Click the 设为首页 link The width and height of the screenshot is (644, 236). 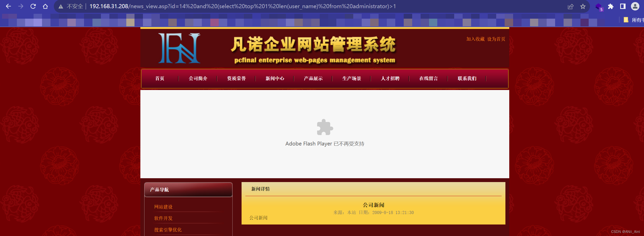(x=496, y=39)
